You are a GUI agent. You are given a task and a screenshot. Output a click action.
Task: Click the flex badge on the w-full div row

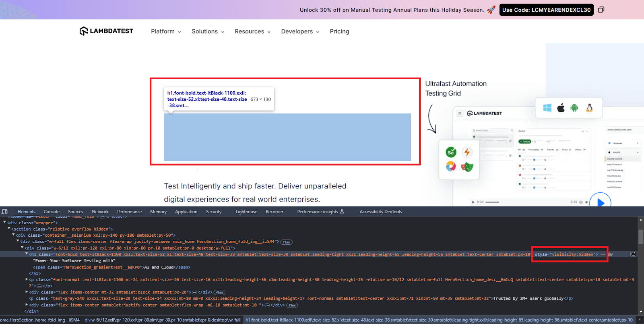pos(287,242)
